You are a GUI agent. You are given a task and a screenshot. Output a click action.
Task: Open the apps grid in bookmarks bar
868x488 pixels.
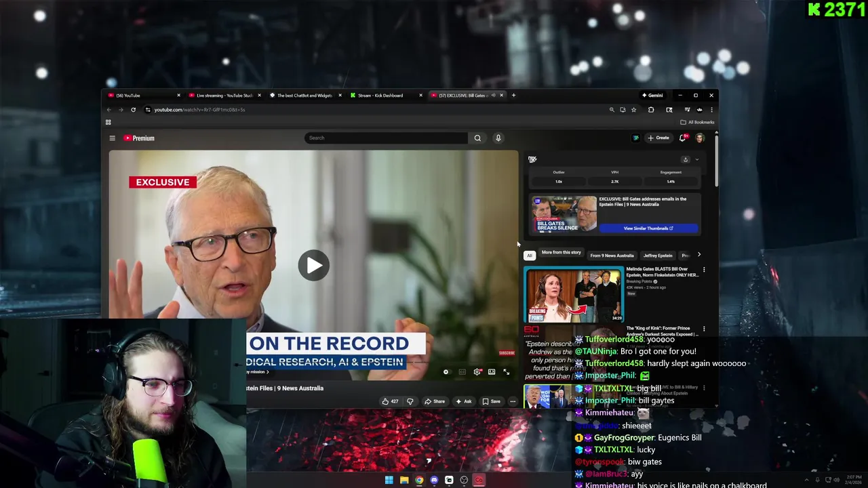[x=108, y=123]
